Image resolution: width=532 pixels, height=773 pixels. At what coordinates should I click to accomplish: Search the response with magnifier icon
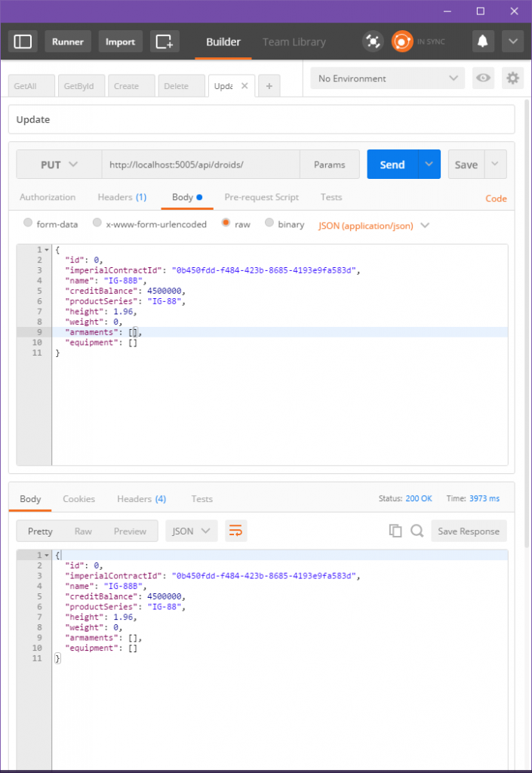(417, 531)
